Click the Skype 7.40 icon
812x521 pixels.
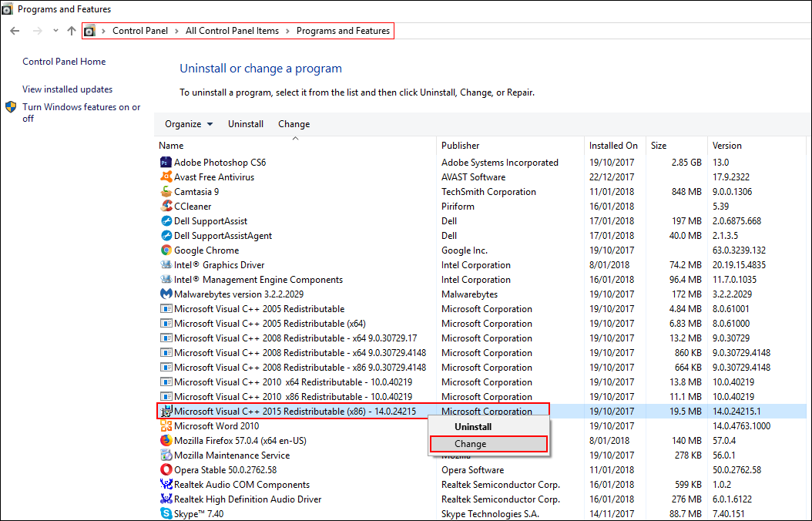click(x=166, y=514)
